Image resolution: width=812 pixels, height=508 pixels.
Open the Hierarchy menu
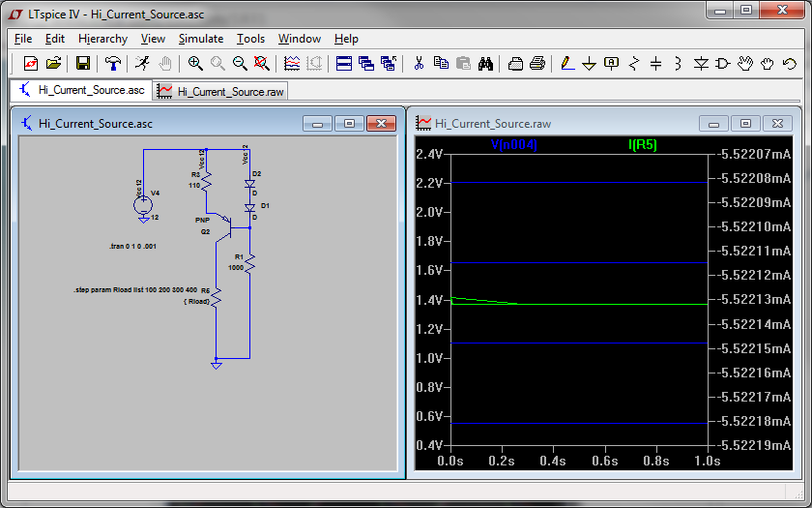pos(103,39)
